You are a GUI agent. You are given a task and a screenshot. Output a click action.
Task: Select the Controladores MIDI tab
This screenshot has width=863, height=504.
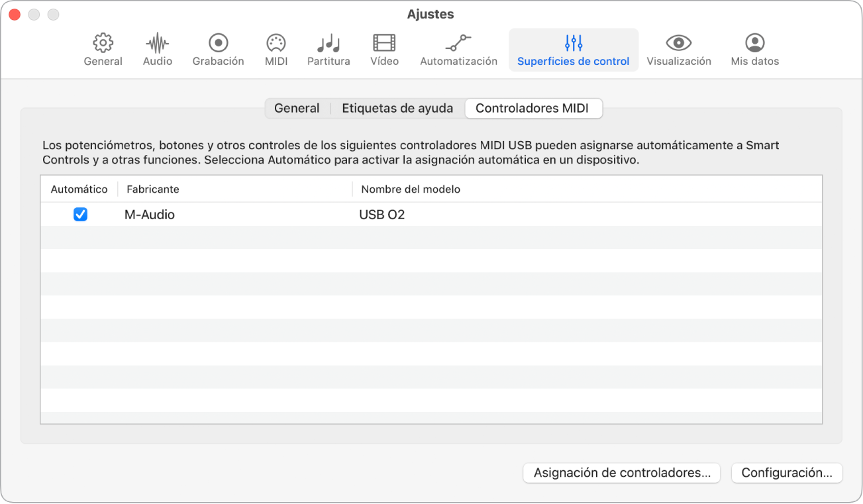(532, 109)
